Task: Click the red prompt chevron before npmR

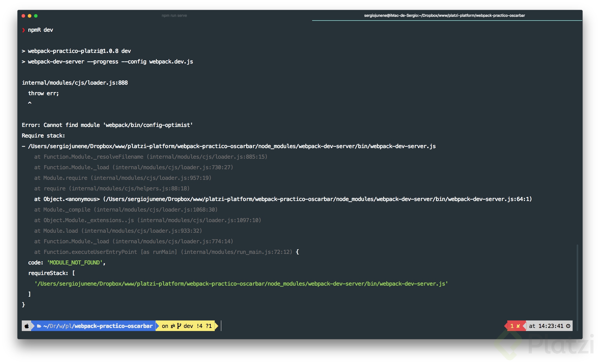Action: pos(24,30)
